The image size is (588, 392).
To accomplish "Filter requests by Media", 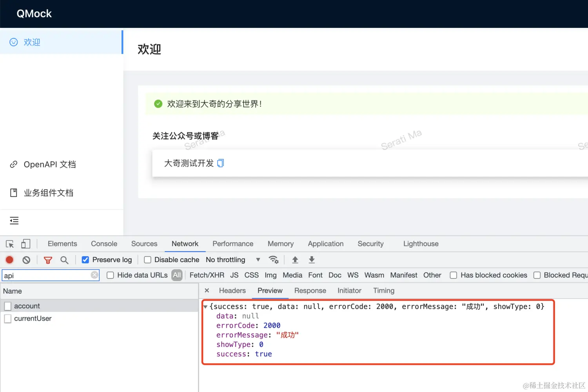I will (x=292, y=275).
